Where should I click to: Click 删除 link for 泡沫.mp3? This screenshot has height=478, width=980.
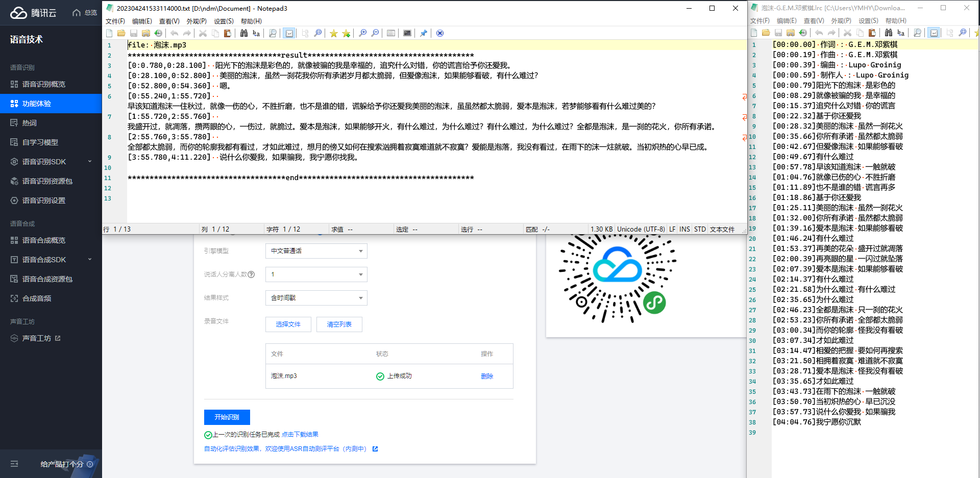click(x=487, y=376)
